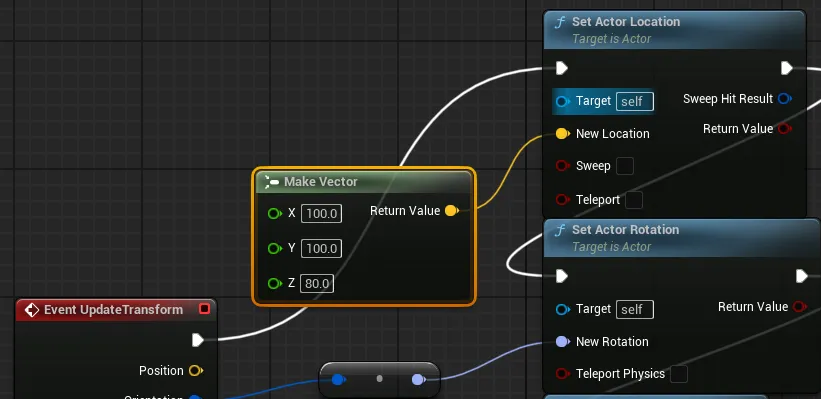Click the Event UpdateTransform diamond icon
The image size is (821, 399).
(31, 309)
